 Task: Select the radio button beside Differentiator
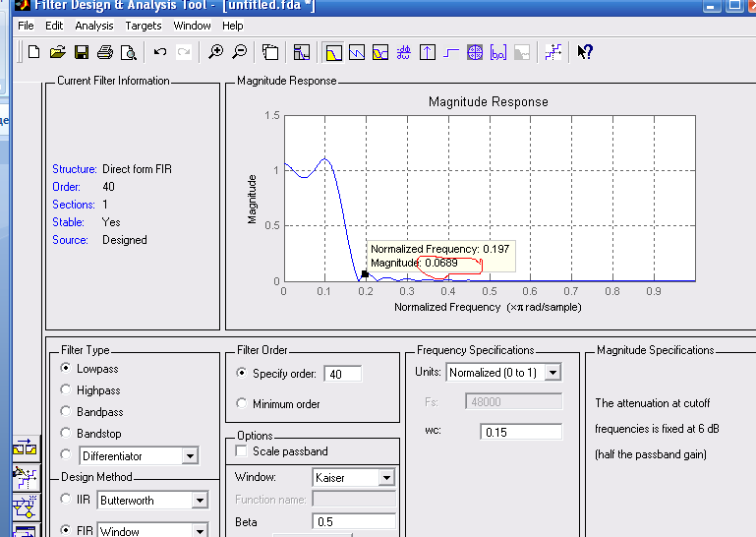[66, 454]
